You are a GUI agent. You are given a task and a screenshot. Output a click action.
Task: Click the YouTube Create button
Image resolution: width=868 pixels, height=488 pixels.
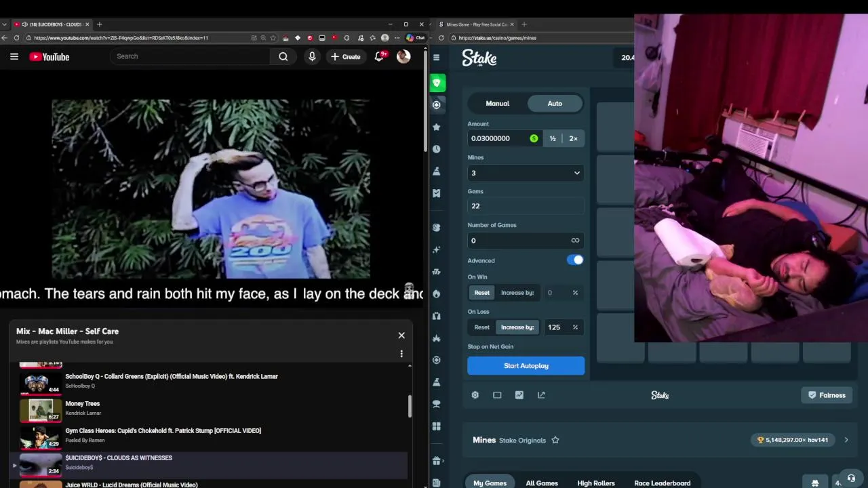pyautogui.click(x=346, y=57)
